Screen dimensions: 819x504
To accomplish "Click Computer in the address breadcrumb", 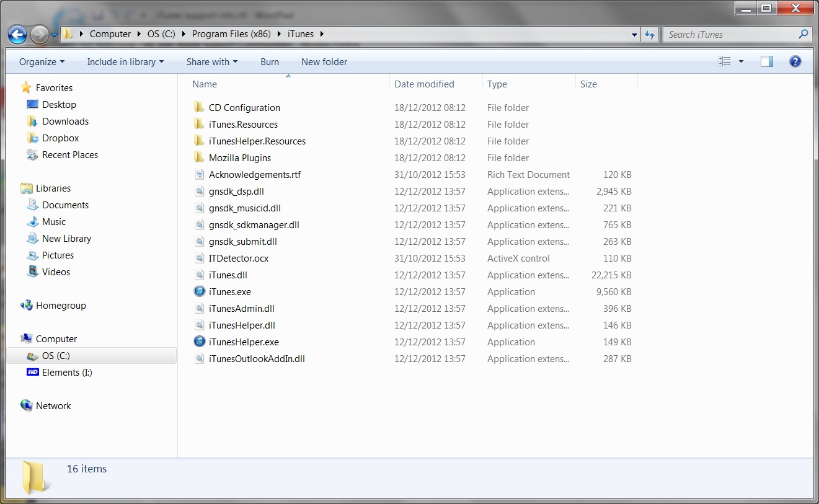I will [110, 34].
